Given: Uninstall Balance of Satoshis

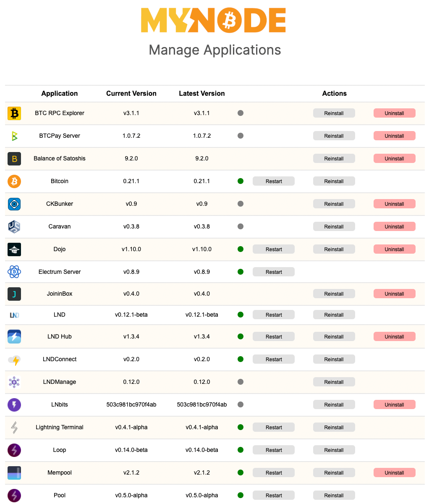Looking at the screenshot, I should (x=395, y=159).
